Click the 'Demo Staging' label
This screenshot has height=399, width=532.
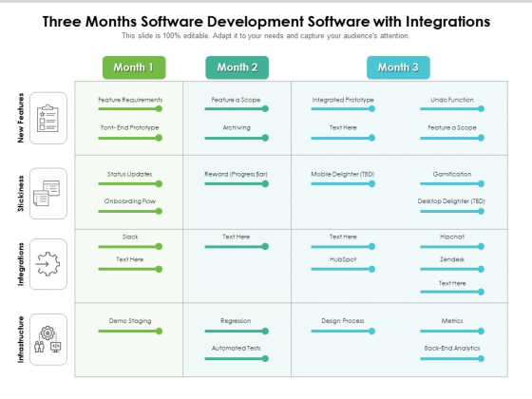(130, 321)
